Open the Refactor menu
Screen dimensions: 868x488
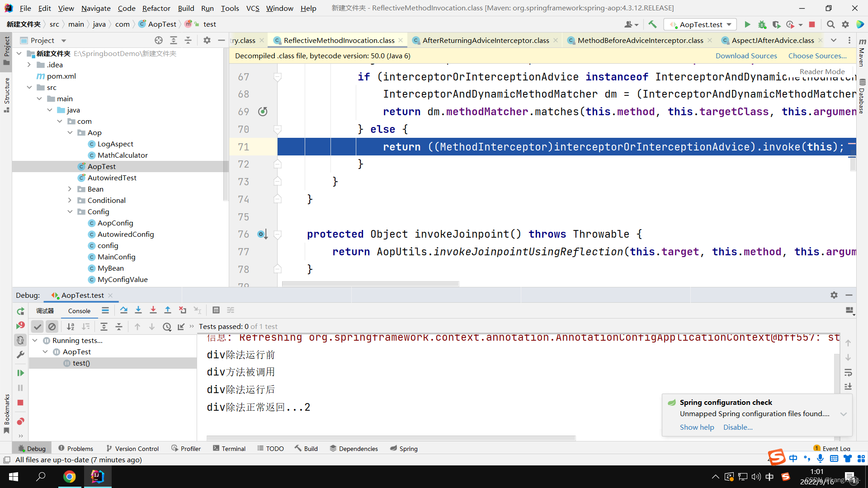point(156,8)
